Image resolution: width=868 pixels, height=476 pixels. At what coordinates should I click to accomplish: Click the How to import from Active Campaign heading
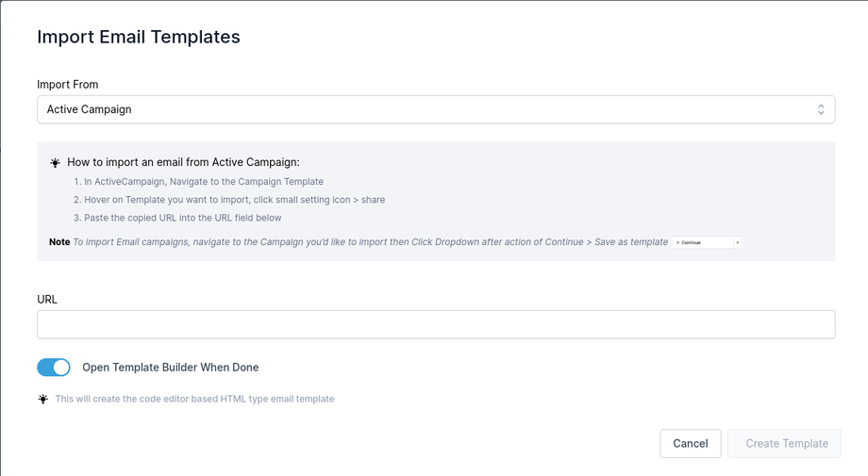point(183,162)
